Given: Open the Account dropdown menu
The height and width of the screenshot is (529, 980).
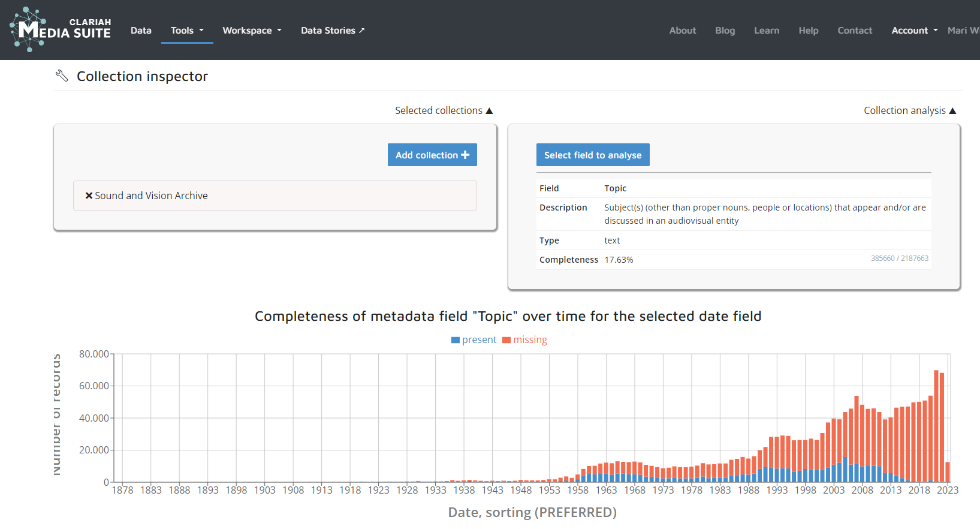Looking at the screenshot, I should (914, 31).
